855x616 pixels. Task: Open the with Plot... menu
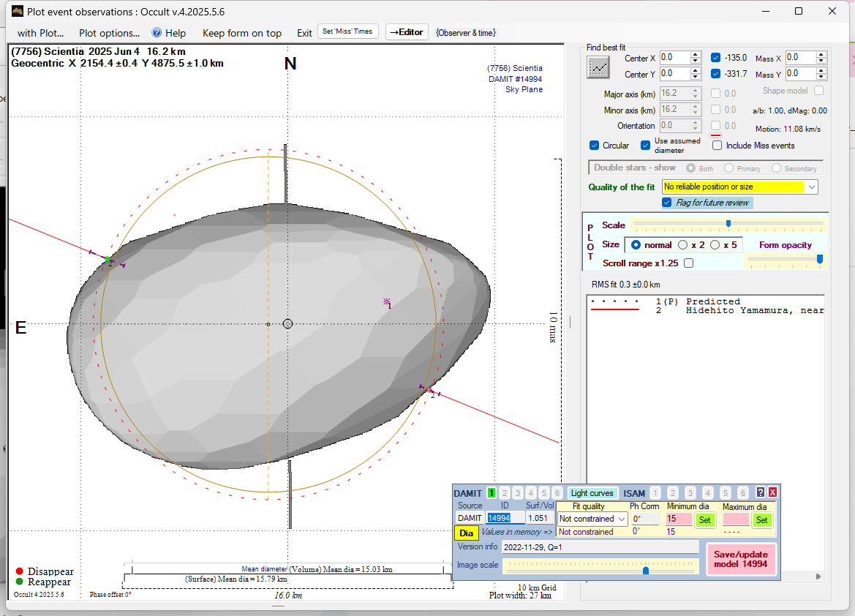click(40, 33)
